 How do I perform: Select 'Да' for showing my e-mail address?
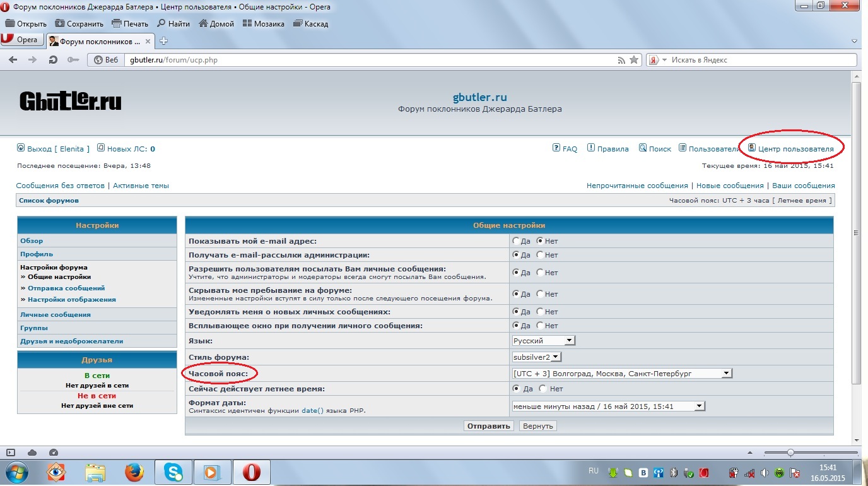click(x=517, y=241)
